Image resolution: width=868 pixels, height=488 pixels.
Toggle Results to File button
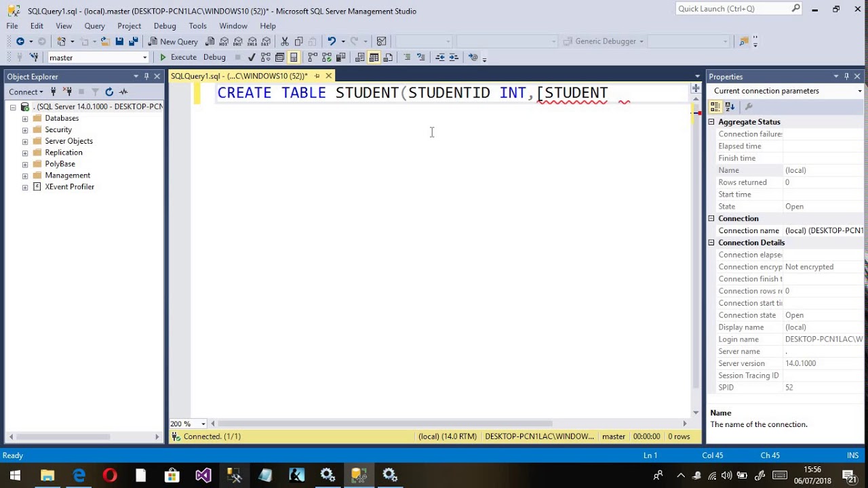pos(388,58)
